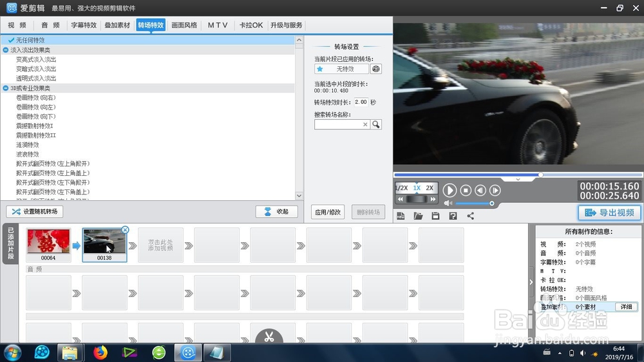Click the 设置随机转场 button
This screenshot has height=362, width=644.
click(x=35, y=211)
